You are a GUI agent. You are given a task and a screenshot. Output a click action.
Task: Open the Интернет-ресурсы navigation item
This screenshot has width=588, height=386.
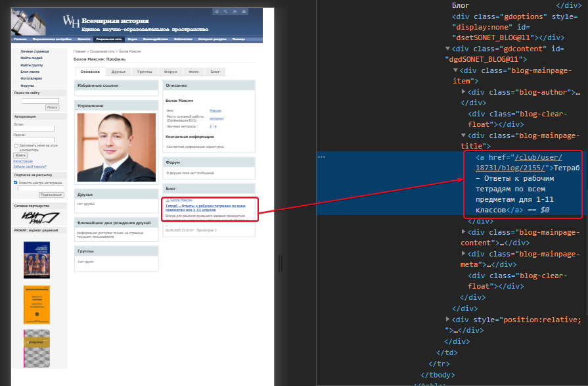coord(212,39)
